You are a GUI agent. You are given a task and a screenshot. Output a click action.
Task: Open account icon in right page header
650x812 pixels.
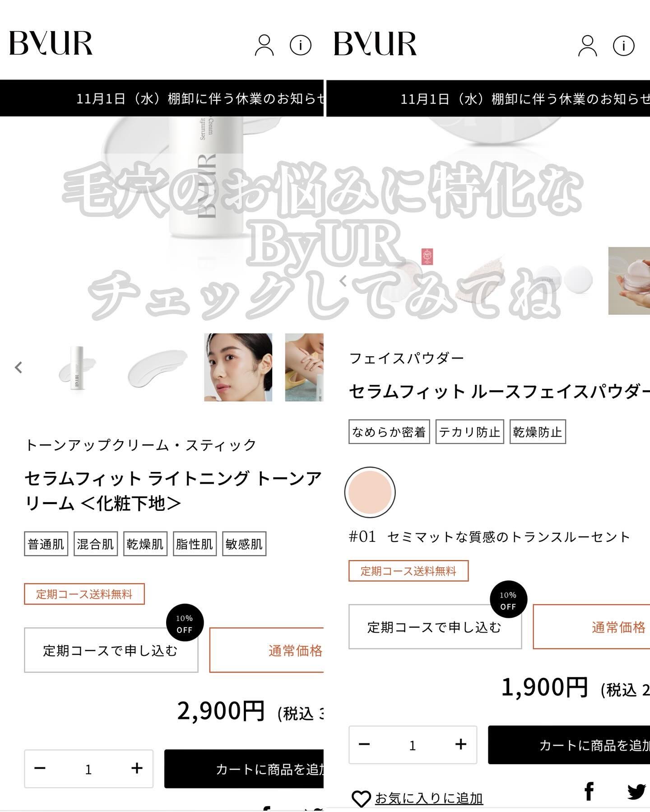point(588,45)
